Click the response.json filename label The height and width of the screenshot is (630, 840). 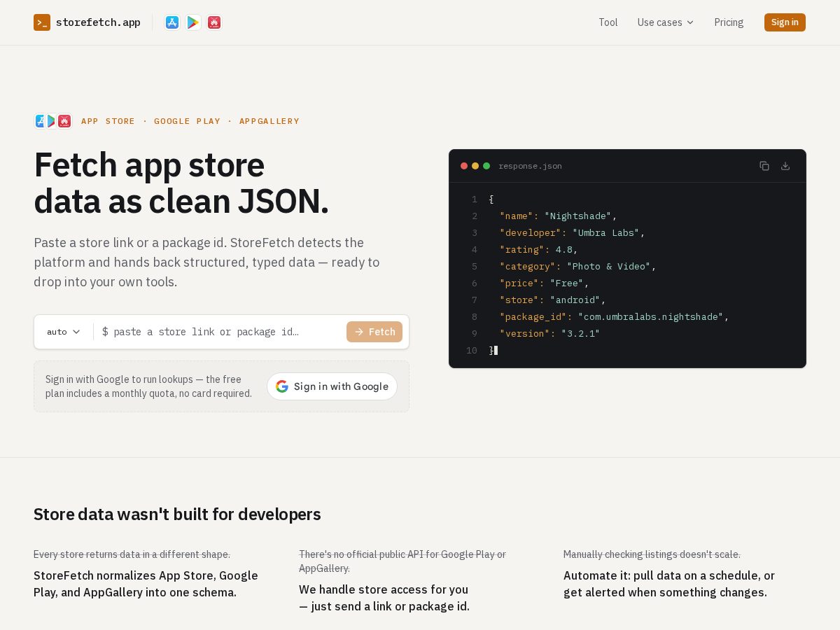point(530,166)
